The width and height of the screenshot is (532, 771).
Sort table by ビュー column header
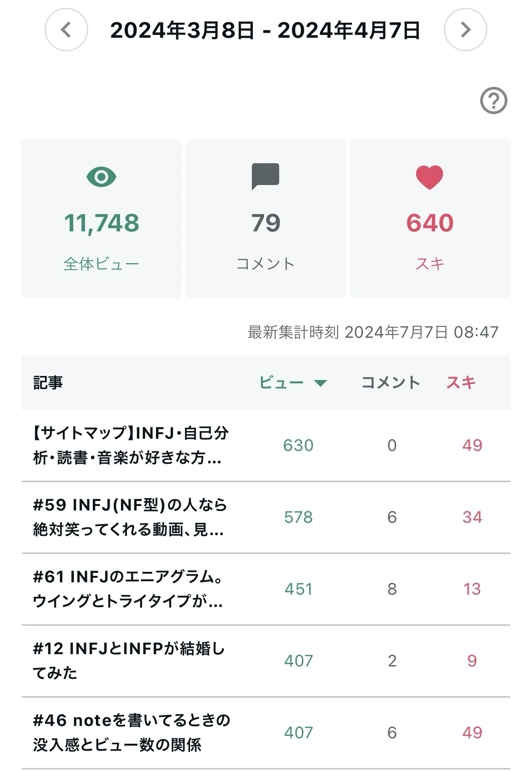281,383
